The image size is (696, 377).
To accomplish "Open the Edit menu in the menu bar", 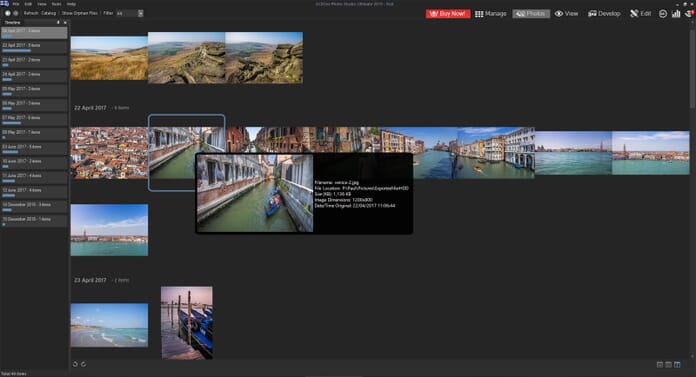I will 28,4.
